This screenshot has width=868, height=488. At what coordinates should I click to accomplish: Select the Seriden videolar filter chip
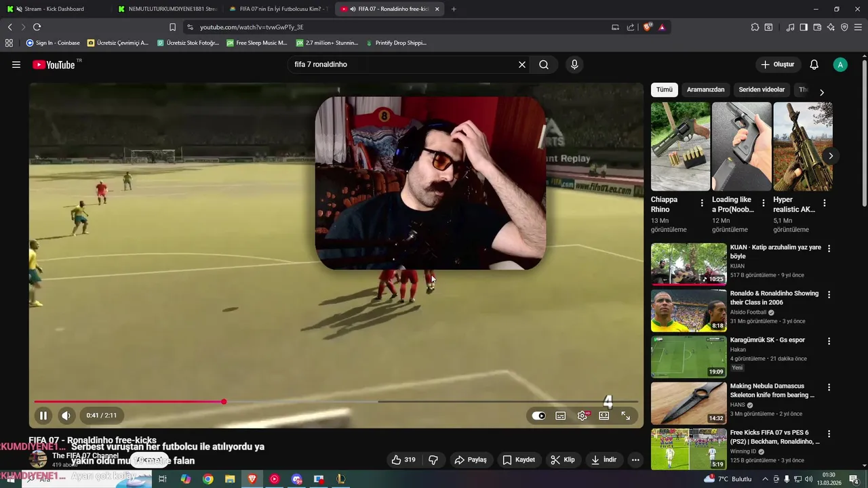tap(762, 89)
